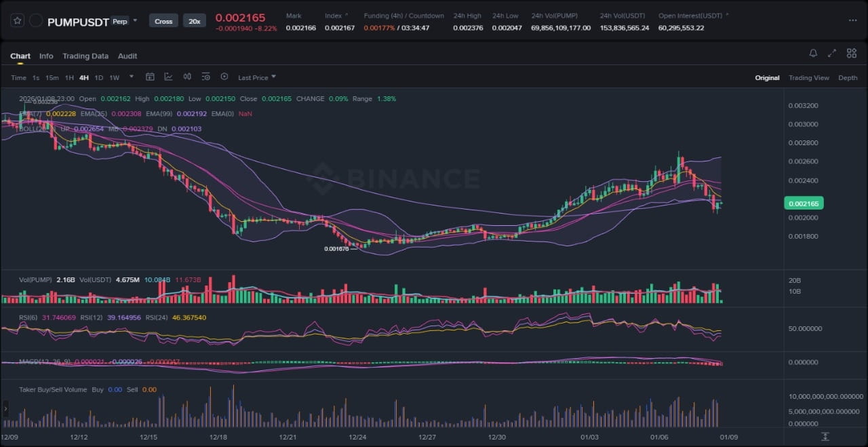This screenshot has width=868, height=447.
Task: Click the 12/24 date on the time axis
Action: (357, 438)
